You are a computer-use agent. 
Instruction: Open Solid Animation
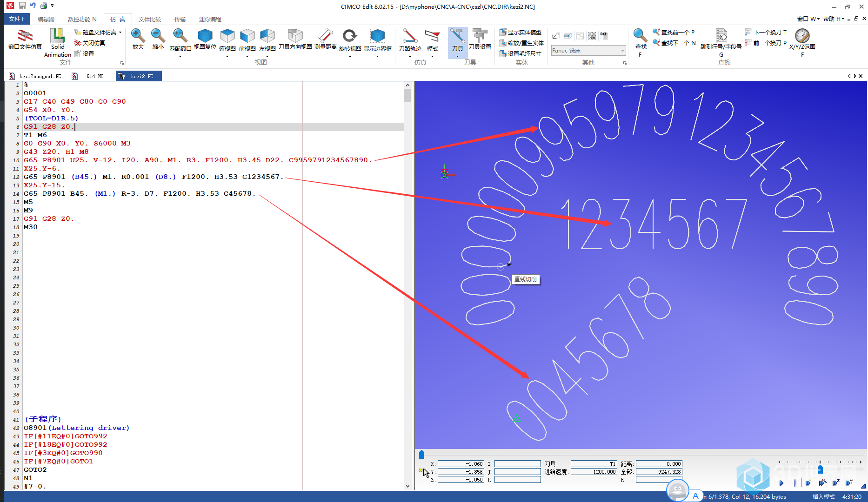coord(58,43)
